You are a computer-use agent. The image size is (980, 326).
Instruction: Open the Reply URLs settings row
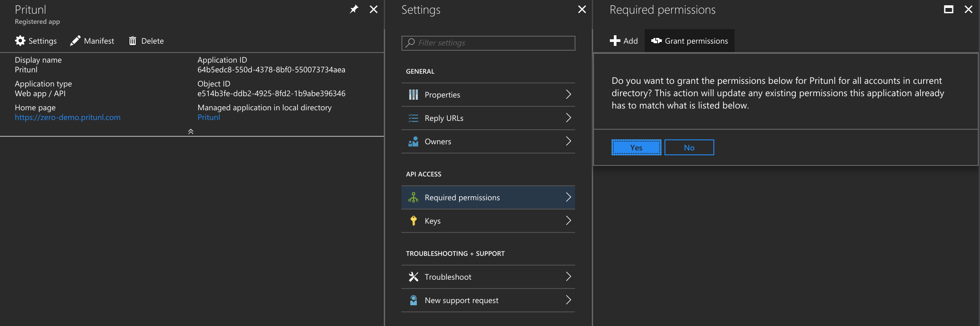[488, 118]
